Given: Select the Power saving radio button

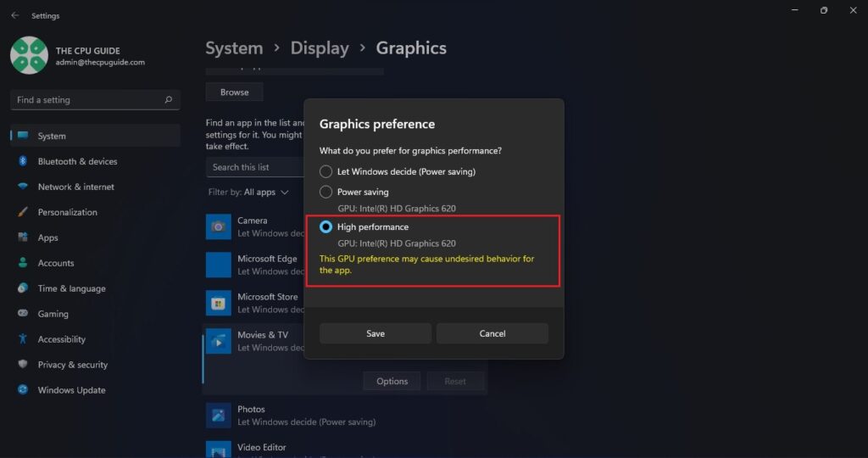Looking at the screenshot, I should tap(326, 193).
